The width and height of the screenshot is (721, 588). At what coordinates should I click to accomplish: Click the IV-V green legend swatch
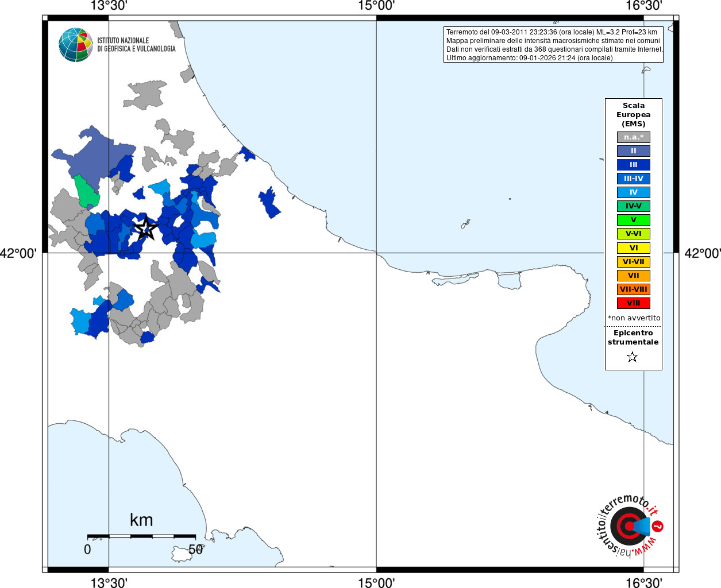634,206
